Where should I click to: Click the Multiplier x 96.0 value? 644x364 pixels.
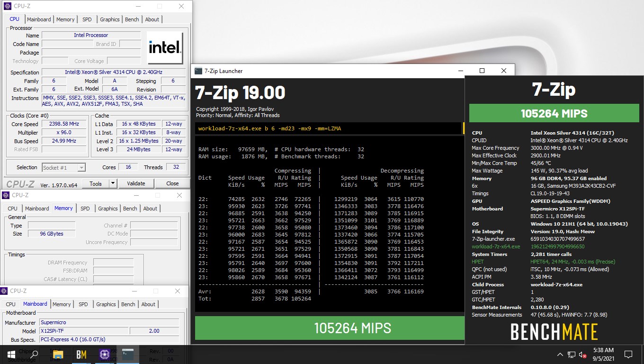[x=64, y=132]
